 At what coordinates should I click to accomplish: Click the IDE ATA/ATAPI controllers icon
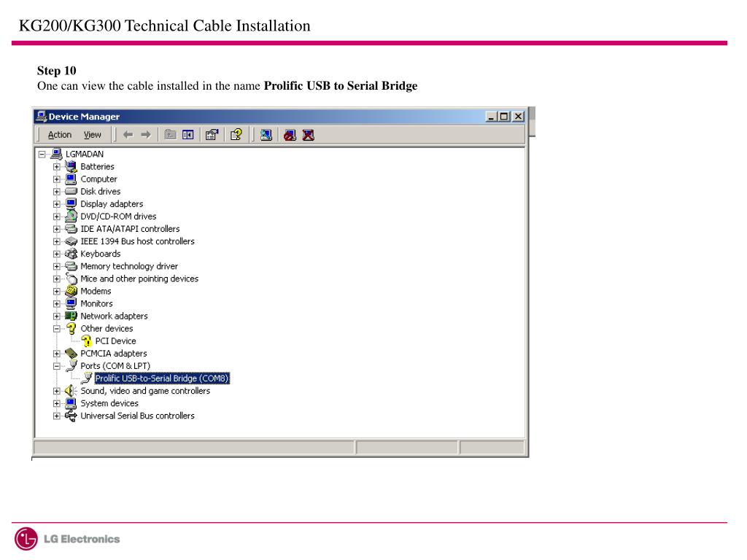click(71, 229)
